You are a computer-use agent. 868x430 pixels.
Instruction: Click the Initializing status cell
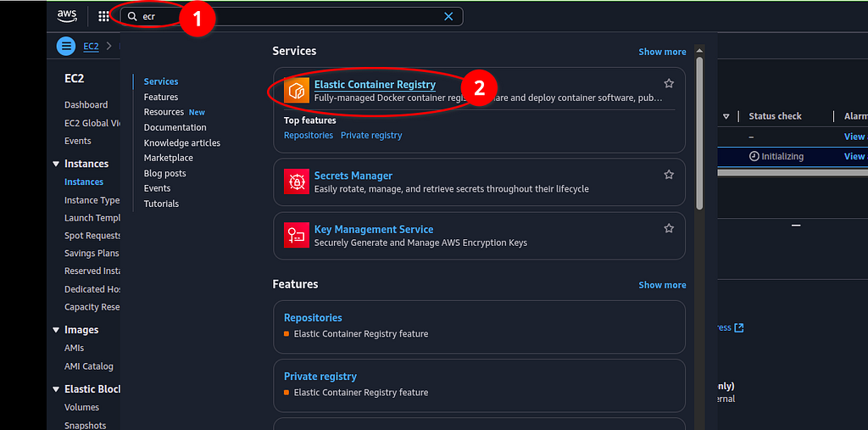pyautogui.click(x=776, y=156)
